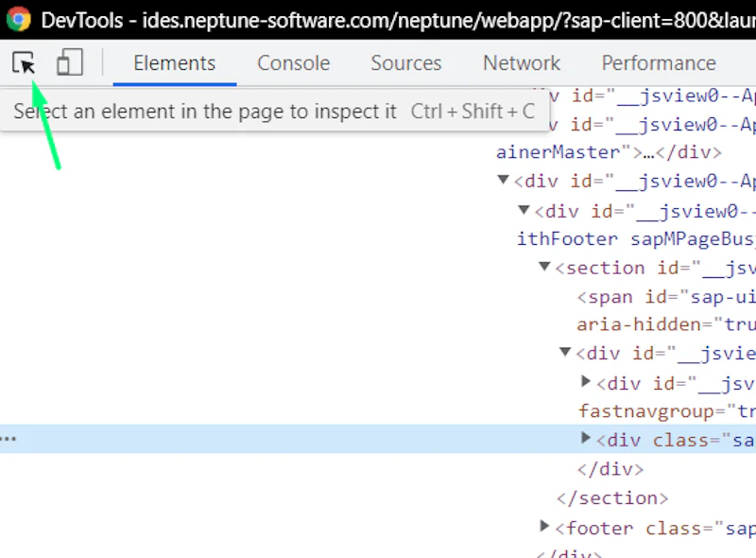
Task: Click the ainerMaster">…</div> line
Action: click(609, 152)
